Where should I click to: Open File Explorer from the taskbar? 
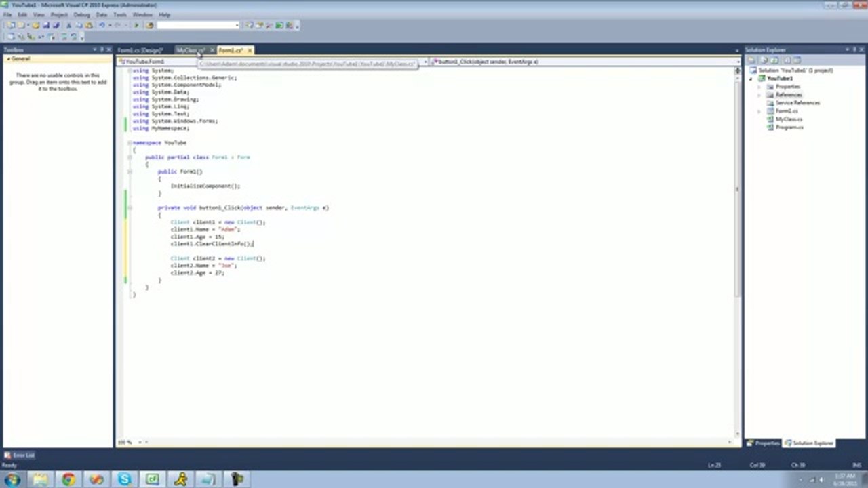(41, 480)
